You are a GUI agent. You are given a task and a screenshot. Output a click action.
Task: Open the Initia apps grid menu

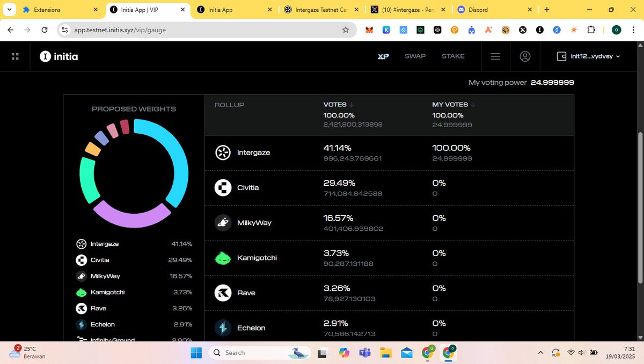15,56
